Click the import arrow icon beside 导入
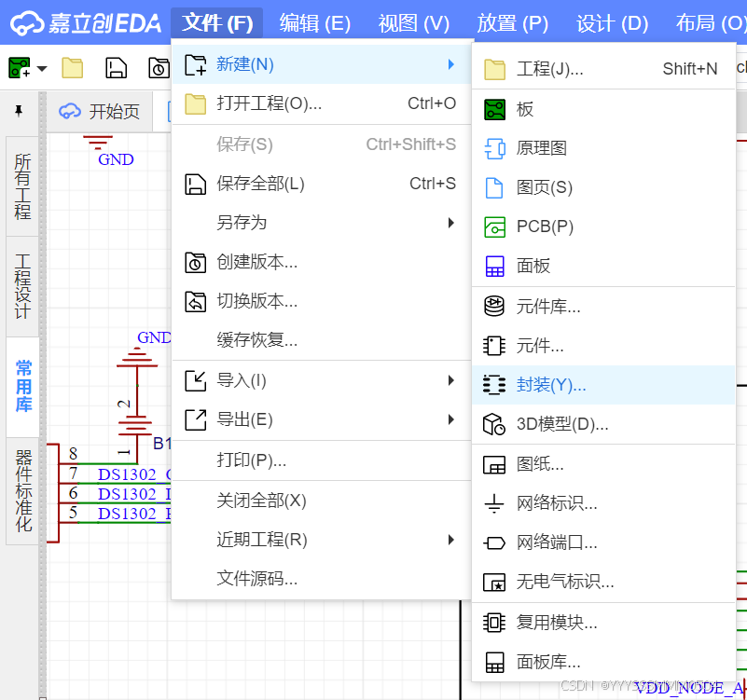This screenshot has height=700, width=747. pyautogui.click(x=195, y=380)
